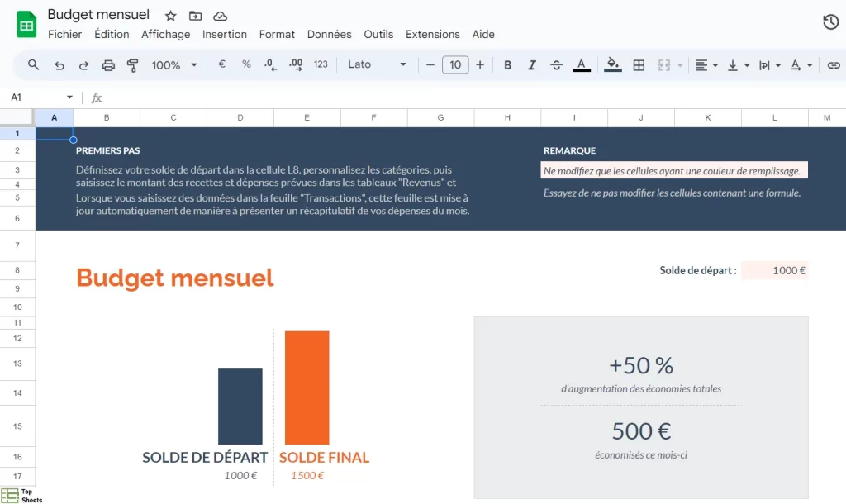Toggle strikethrough formatting
Image resolution: width=846 pixels, height=504 pixels.
pyautogui.click(x=556, y=64)
